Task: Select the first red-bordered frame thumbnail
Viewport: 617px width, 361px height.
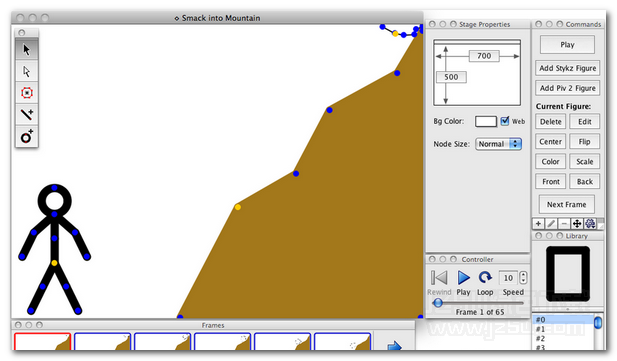Action: [x=42, y=342]
